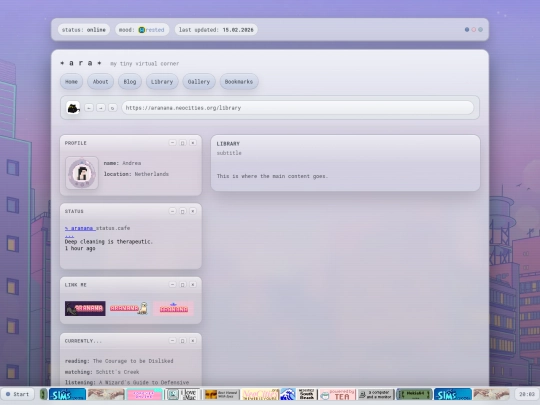Click the green bracketed badge in the taskbar
The height and width of the screenshot is (405, 540).
[x=414, y=394]
